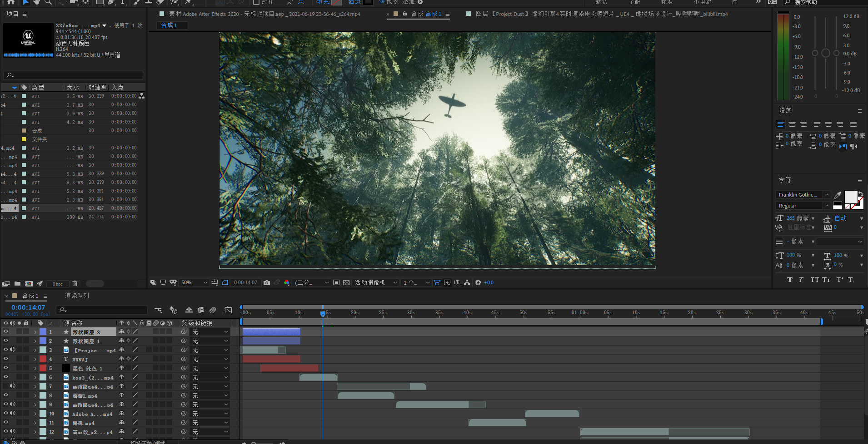Expand layer 10 Adobe A...mp4 properties
The height and width of the screenshot is (444, 868).
point(35,414)
